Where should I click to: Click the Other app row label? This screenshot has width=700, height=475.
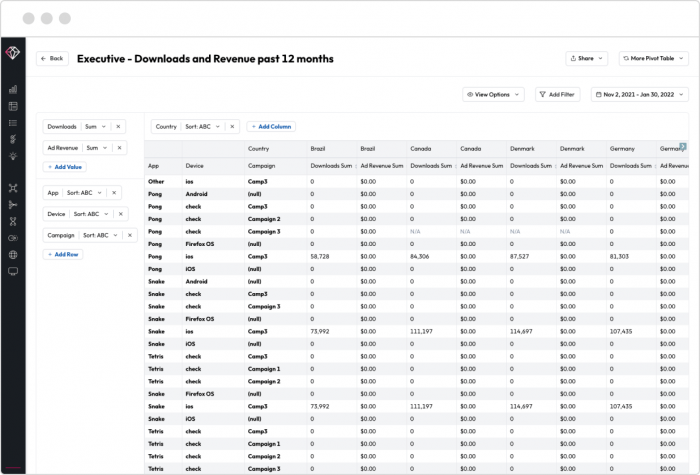click(156, 182)
